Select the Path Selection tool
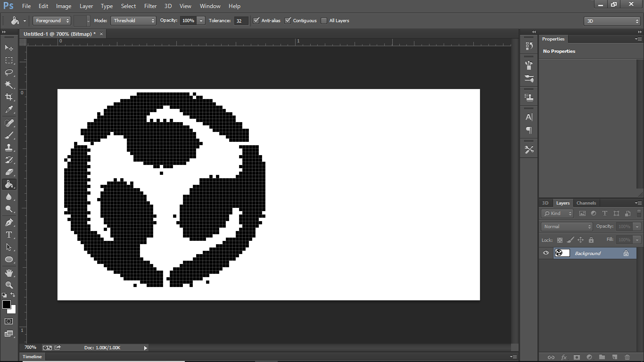The image size is (644, 362). (9, 247)
